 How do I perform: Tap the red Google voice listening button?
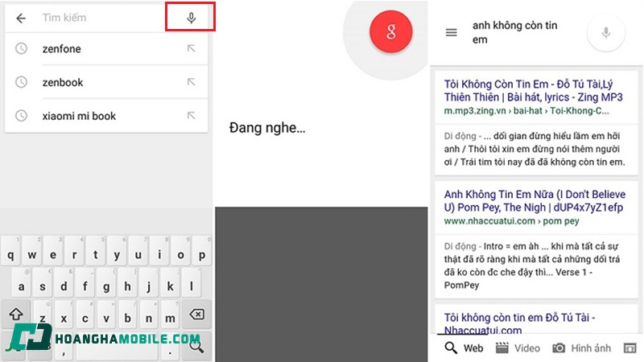(x=390, y=31)
